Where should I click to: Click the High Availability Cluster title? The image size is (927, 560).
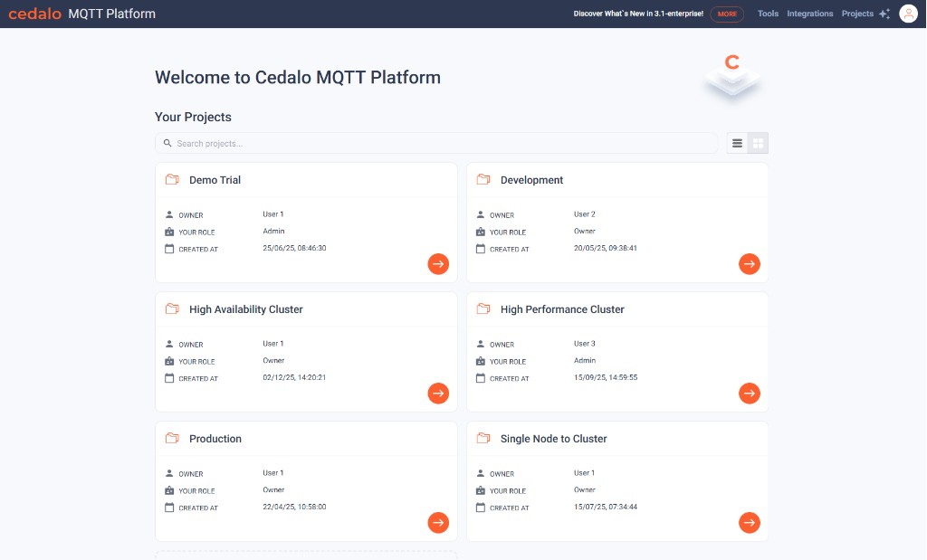point(246,309)
